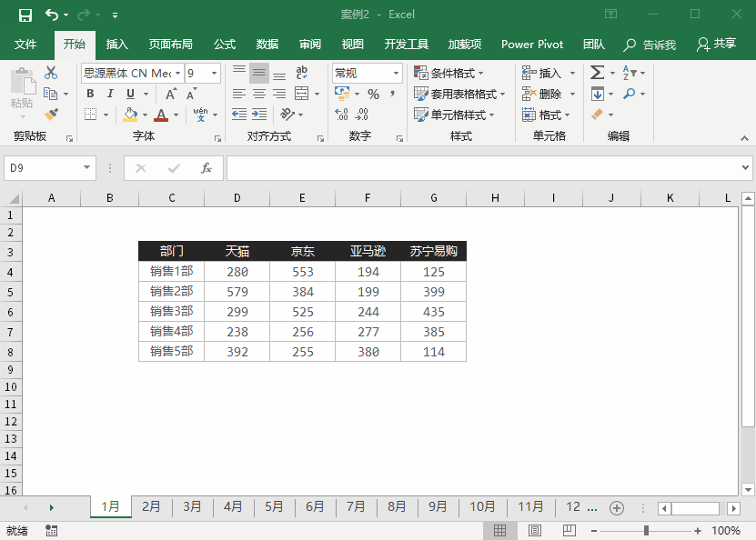
Task: Switch to the Page Layout (页面布局) tab
Action: [x=170, y=45]
